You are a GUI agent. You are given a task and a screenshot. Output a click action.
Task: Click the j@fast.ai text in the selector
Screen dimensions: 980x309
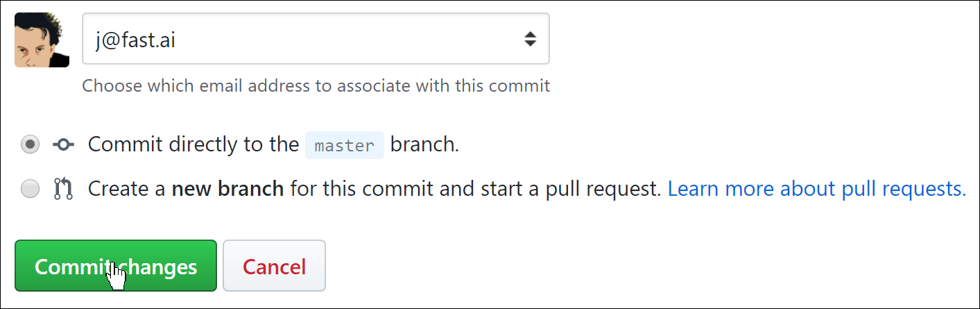135,40
